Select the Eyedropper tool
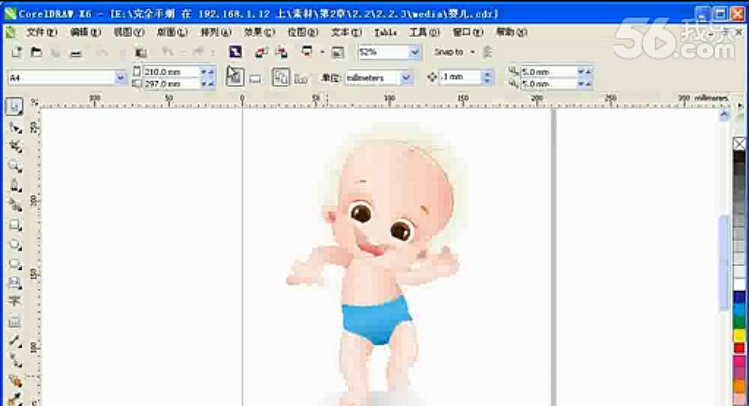The image size is (749, 406). point(15,398)
